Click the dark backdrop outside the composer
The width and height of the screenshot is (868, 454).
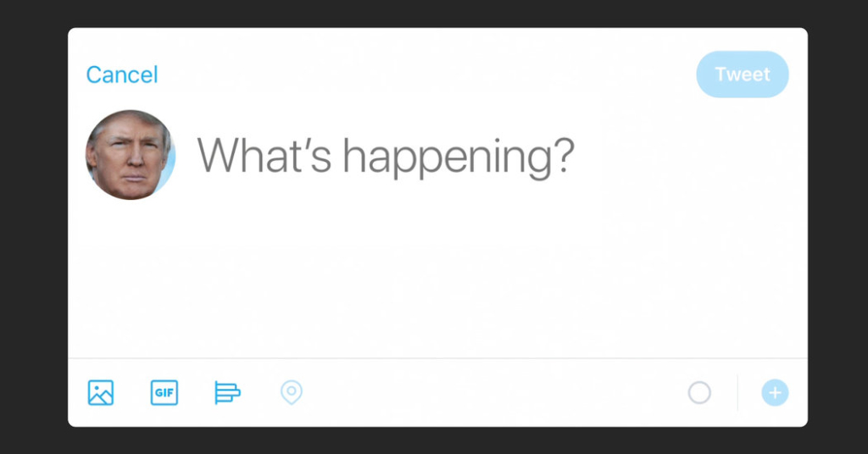pyautogui.click(x=34, y=229)
